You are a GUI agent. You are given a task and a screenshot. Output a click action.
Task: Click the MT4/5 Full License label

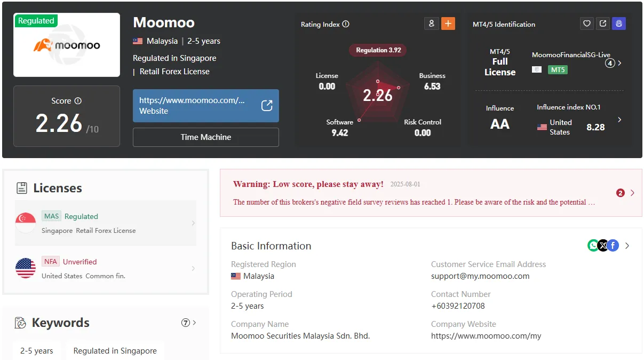[500, 62]
